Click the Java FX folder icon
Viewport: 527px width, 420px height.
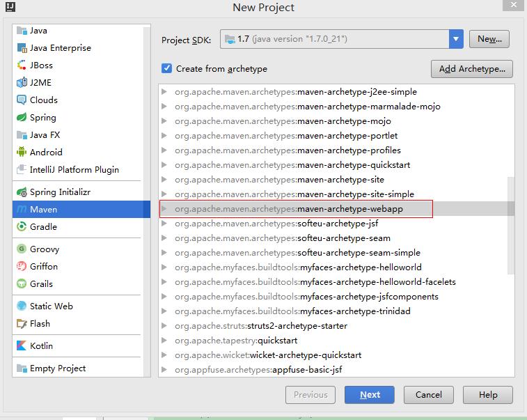click(x=22, y=135)
